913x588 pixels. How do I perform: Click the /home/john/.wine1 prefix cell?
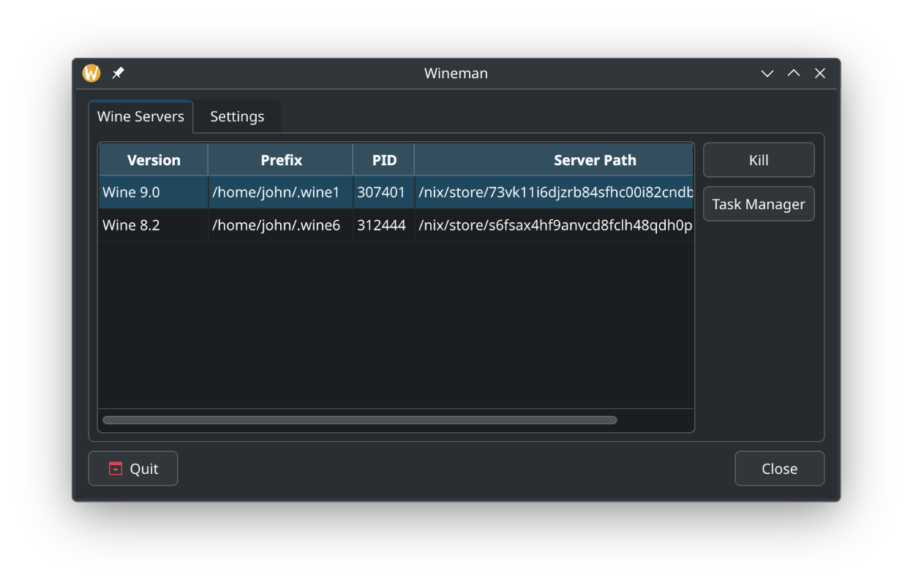point(281,192)
